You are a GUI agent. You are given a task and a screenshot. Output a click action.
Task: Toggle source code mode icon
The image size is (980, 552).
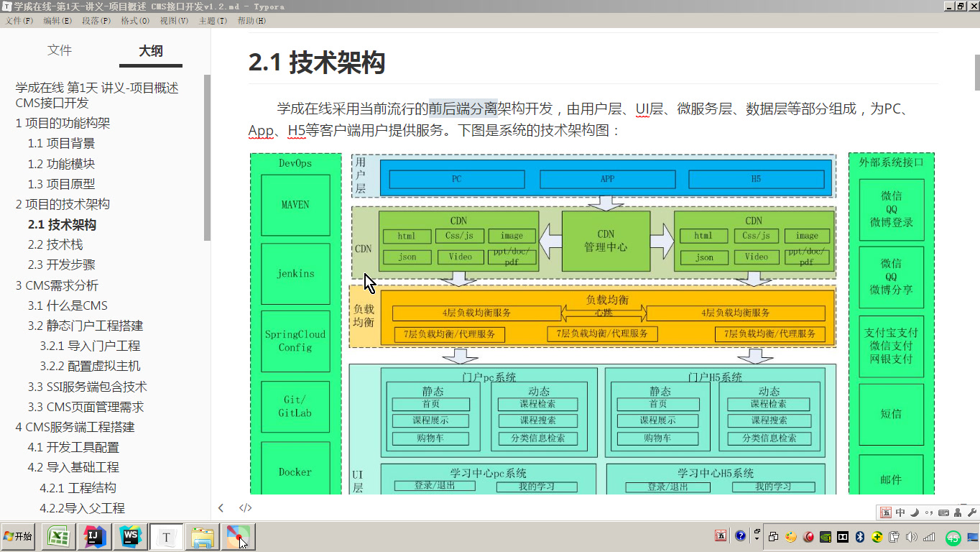click(245, 507)
